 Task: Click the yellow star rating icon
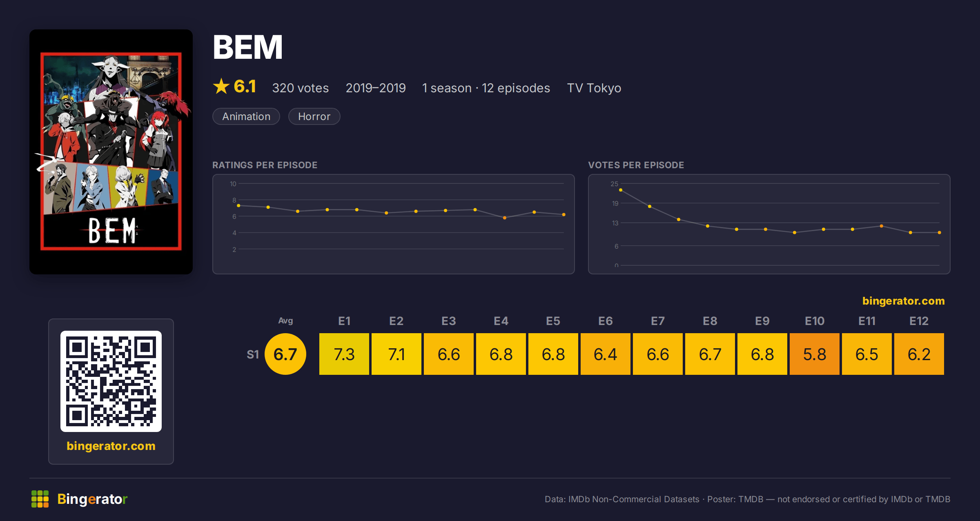[x=221, y=86]
